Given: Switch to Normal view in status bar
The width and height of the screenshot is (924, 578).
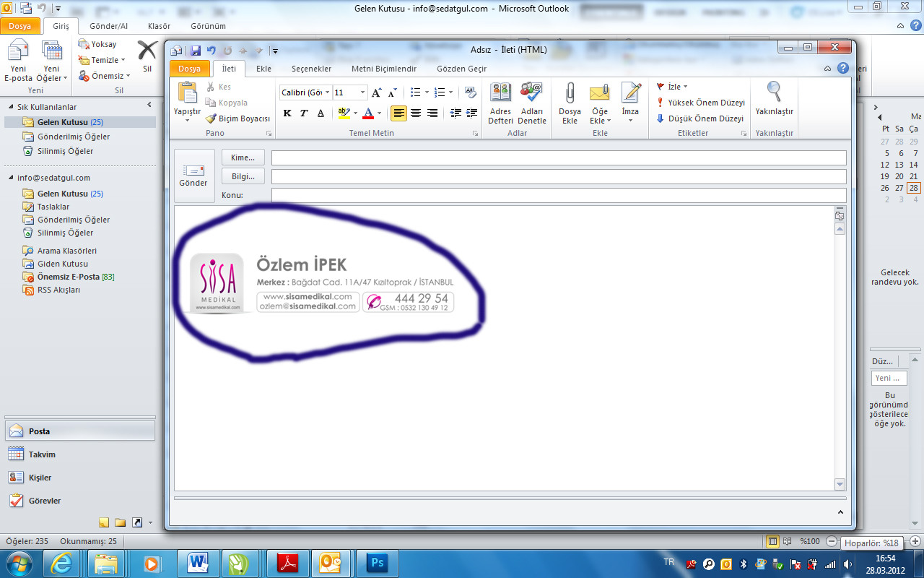Looking at the screenshot, I should pyautogui.click(x=772, y=541).
